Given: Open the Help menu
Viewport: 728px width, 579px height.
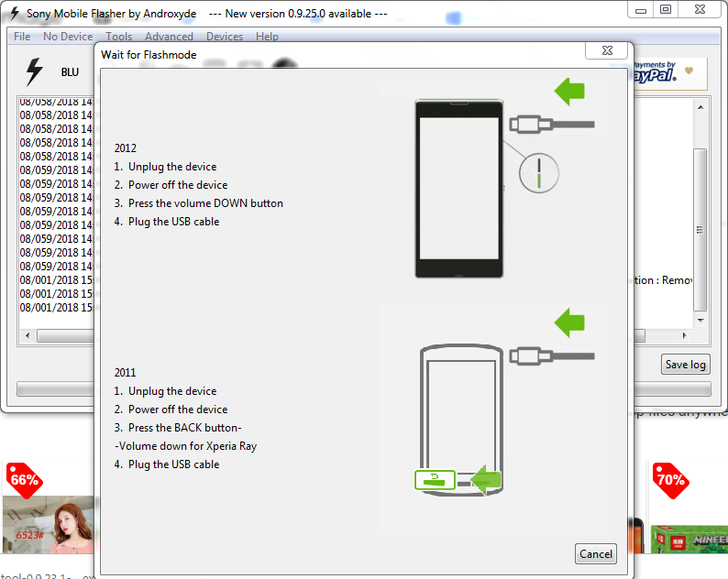Looking at the screenshot, I should pyautogui.click(x=267, y=37).
